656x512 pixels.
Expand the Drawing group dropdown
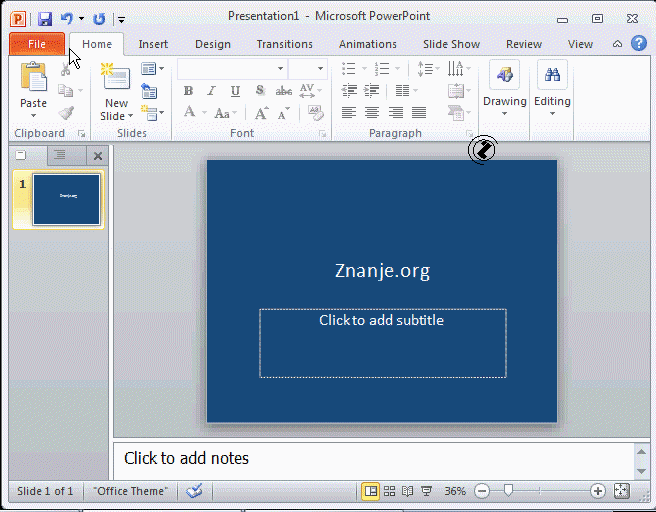(504, 112)
